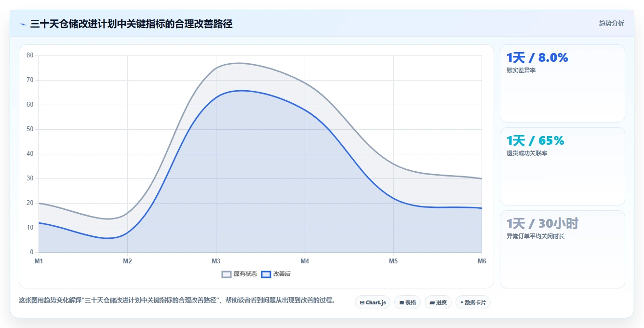Click the Chart.js tag icon
This screenshot has height=328, width=644.
362,303
